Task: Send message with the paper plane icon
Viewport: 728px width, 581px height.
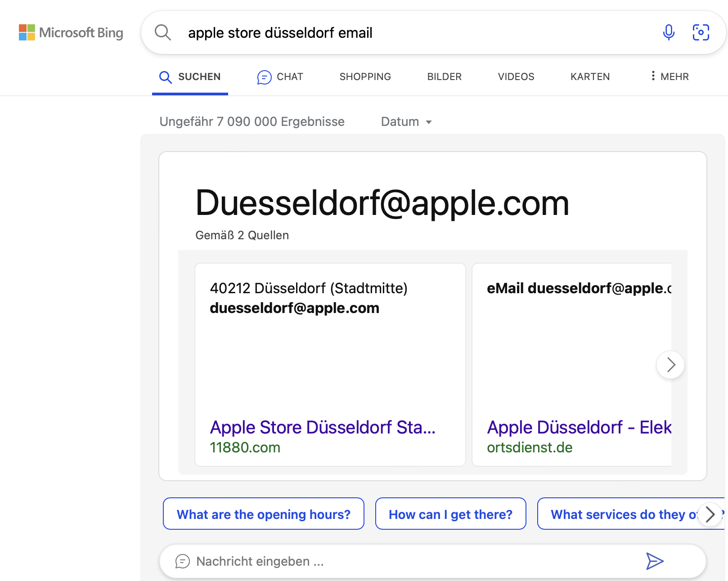Action: [x=655, y=561]
